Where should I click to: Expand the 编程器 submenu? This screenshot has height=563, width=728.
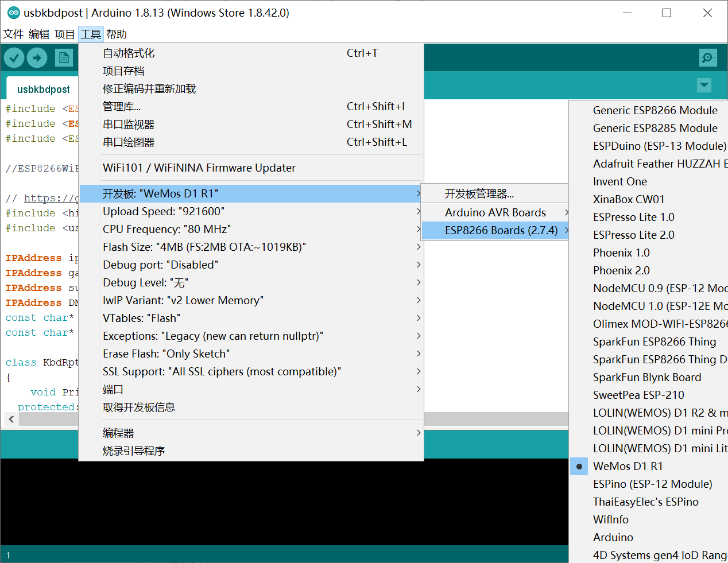pos(251,433)
